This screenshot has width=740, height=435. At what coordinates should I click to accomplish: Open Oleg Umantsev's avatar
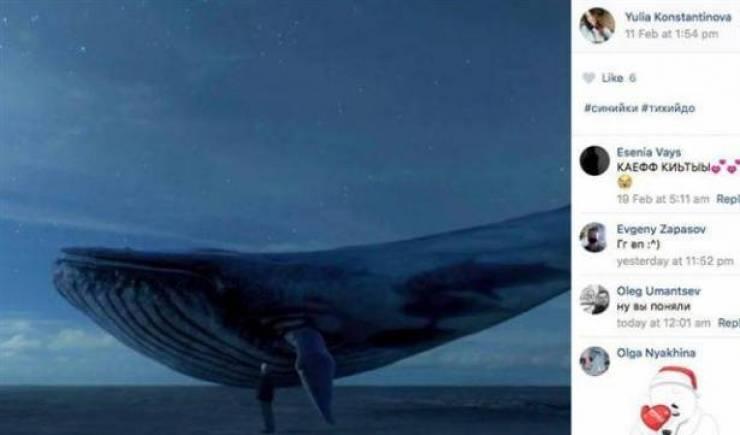click(594, 299)
